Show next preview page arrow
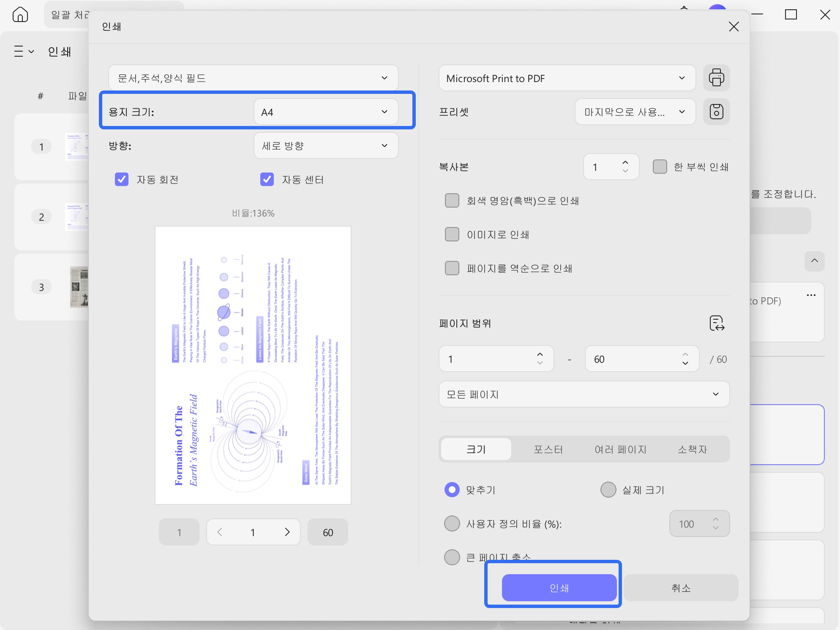 (287, 532)
